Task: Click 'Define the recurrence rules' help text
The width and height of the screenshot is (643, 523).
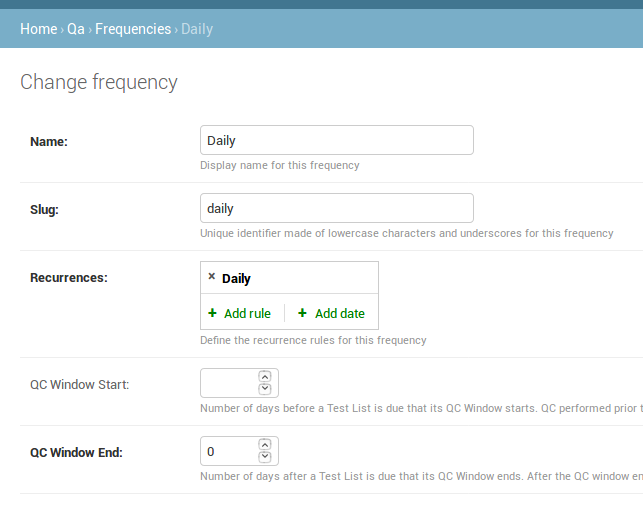Action: point(313,340)
